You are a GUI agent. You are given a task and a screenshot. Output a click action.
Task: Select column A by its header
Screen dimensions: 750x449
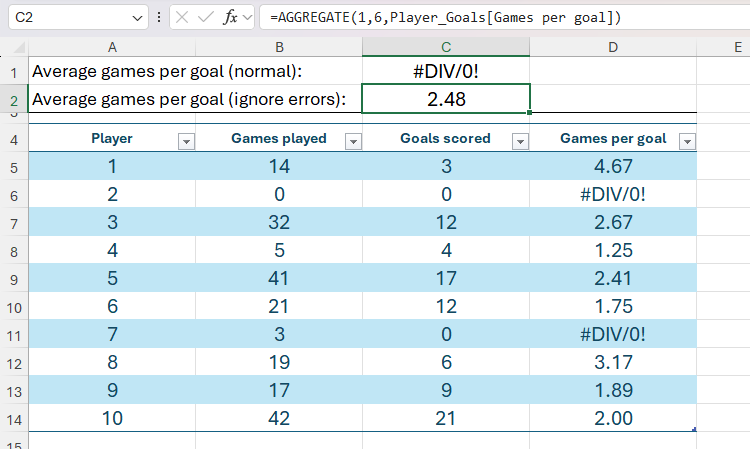112,47
